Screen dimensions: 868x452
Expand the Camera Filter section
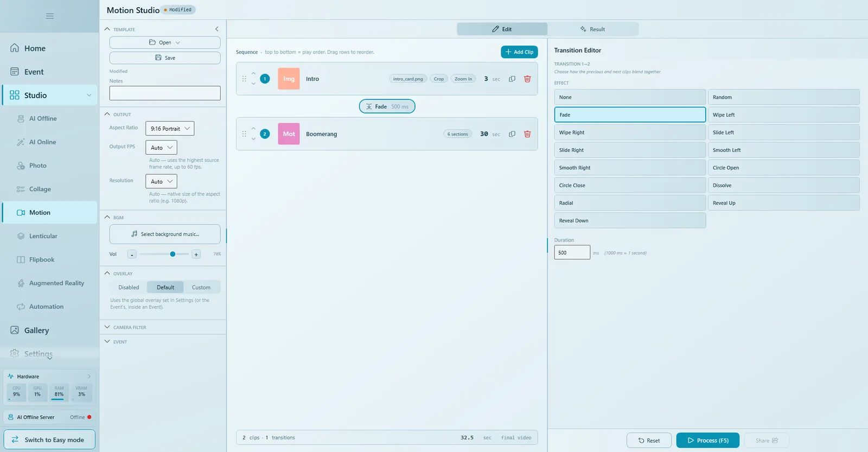click(163, 327)
